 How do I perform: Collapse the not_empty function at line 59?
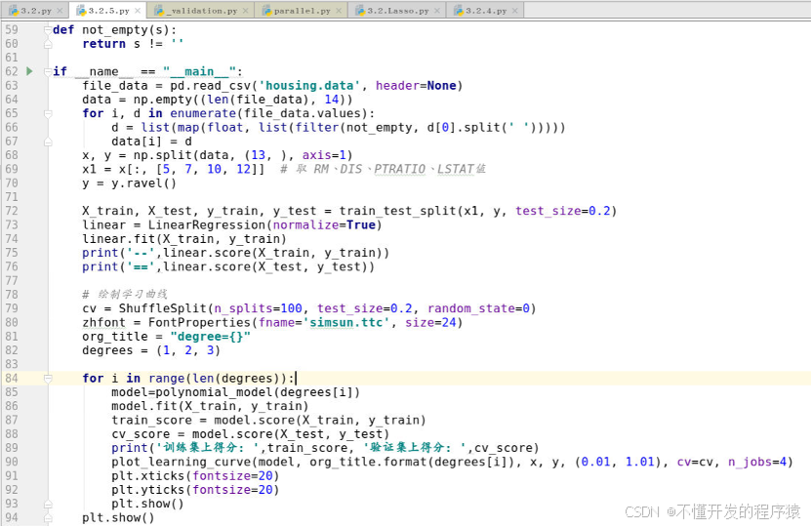[48, 29]
